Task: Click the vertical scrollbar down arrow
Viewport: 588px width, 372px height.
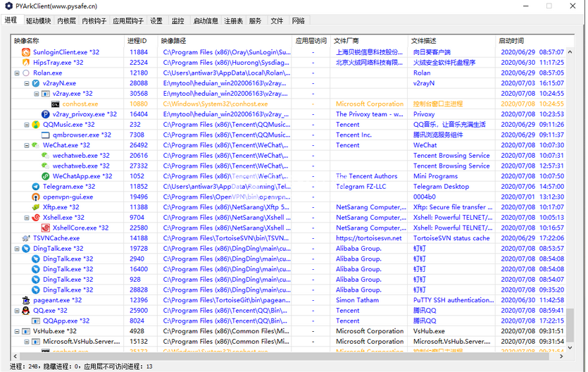Action: 570,347
